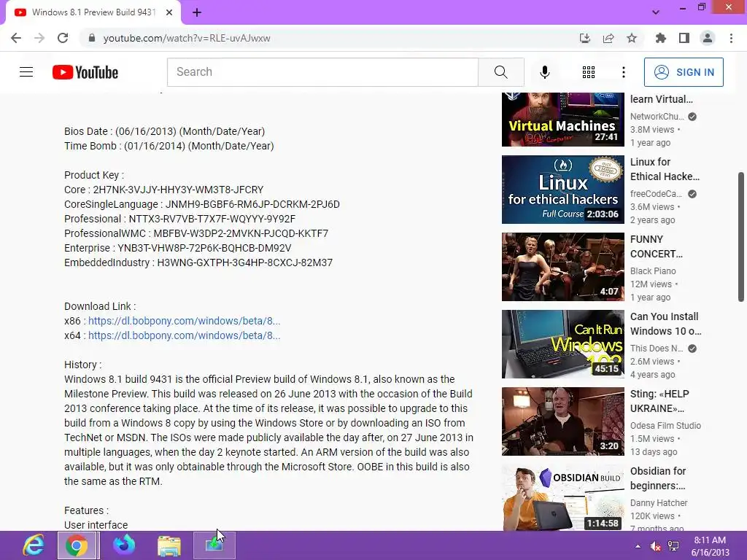View site security lock information

[x=92, y=38]
